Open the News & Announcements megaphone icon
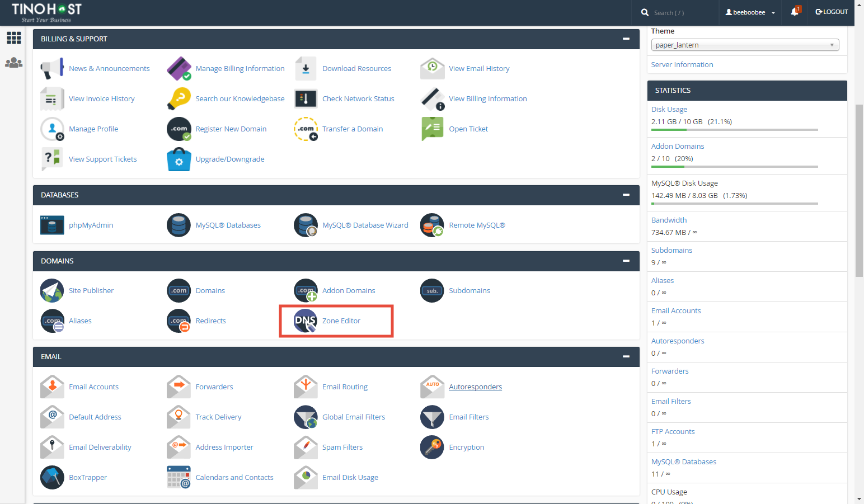 (52, 69)
